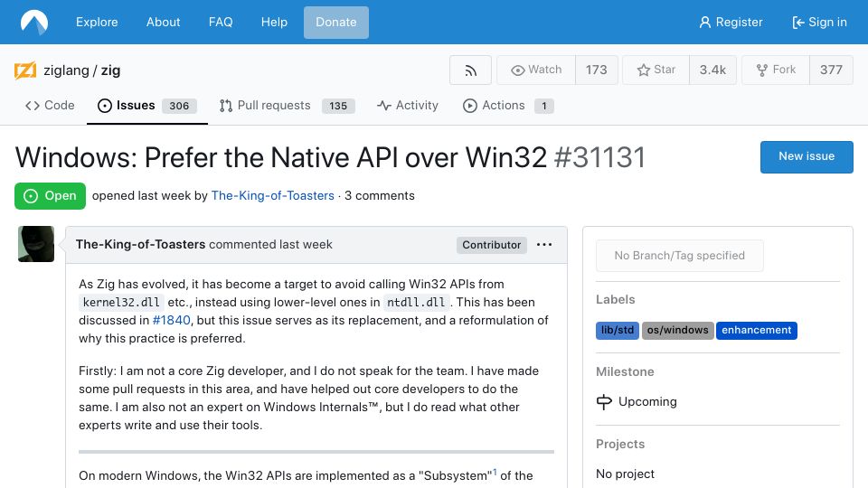The image size is (868, 488).
Task: Click the kernel32.dll code text
Action: point(121,302)
